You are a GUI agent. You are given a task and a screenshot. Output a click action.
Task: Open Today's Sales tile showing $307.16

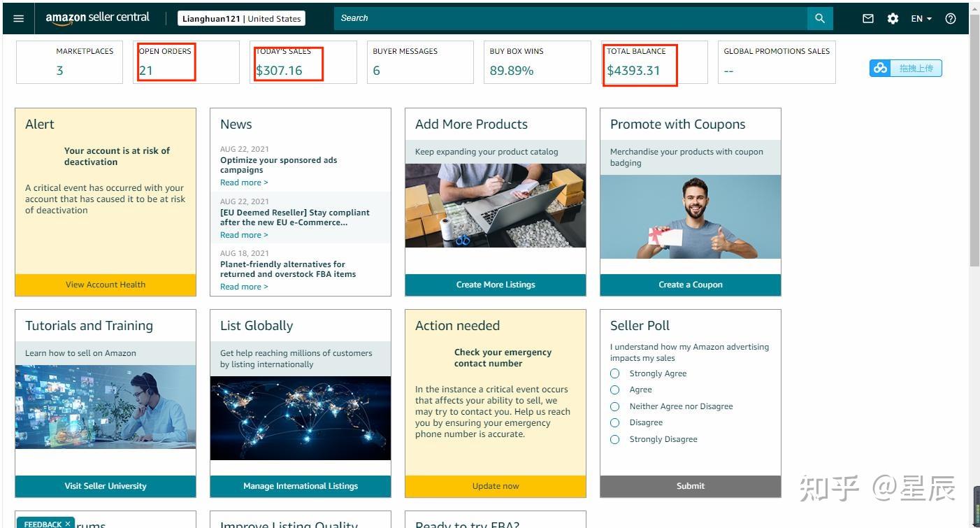[303, 62]
